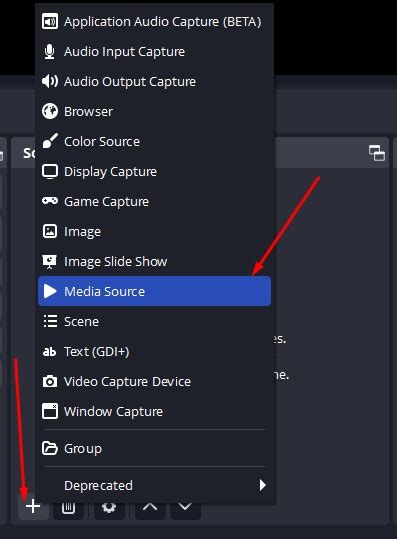Screen dimensions: 397x539
Task: Move source up with the up chevron
Action: click(150, 508)
